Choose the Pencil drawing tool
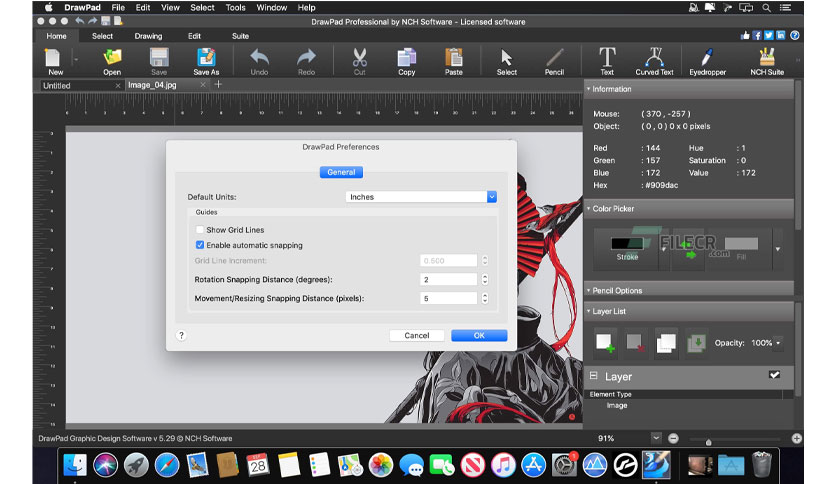The image size is (836, 484). 554,61
